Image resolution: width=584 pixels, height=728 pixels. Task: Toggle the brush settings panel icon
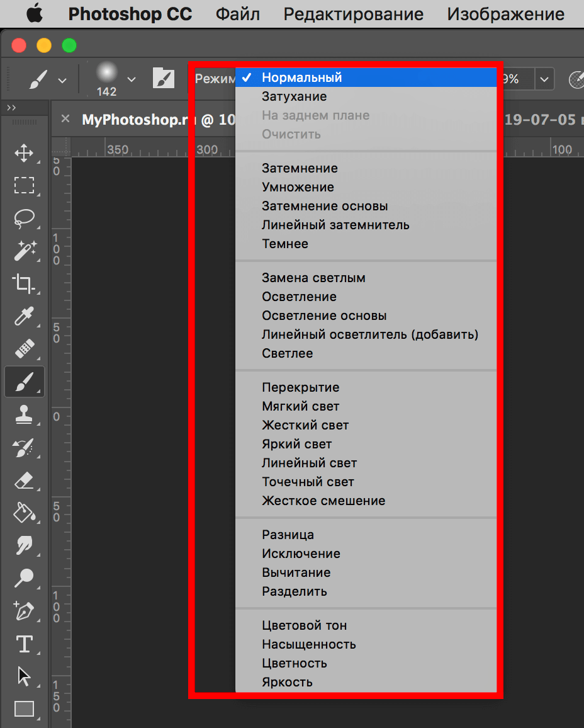point(164,79)
